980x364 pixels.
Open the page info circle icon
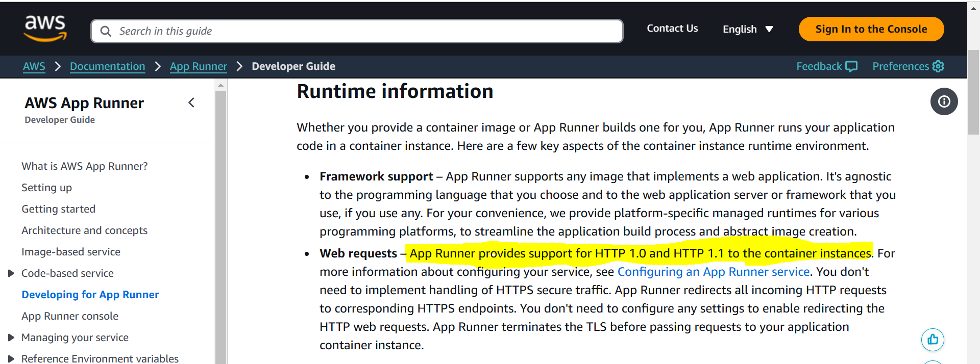(944, 101)
